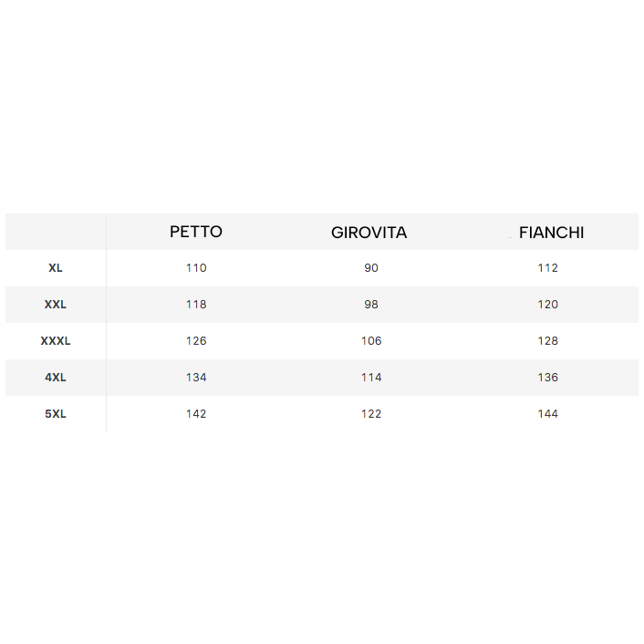Select the XL size row label
The image size is (644, 644).
56,268
